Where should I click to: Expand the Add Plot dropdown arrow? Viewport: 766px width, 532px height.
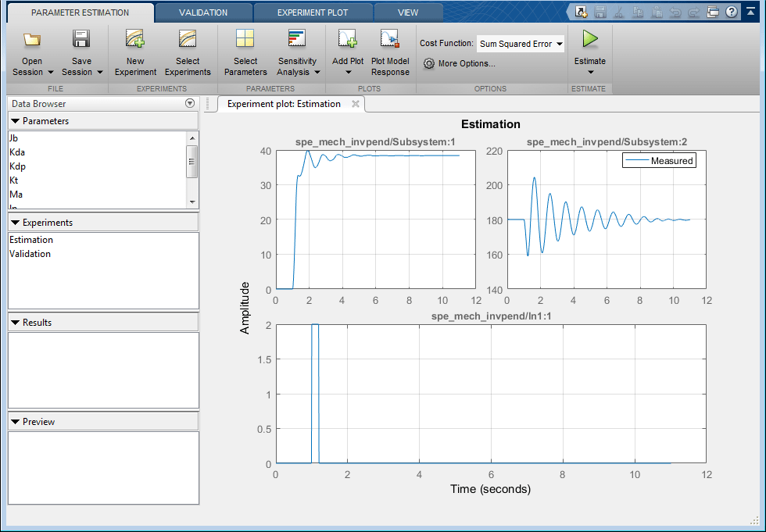349,73
